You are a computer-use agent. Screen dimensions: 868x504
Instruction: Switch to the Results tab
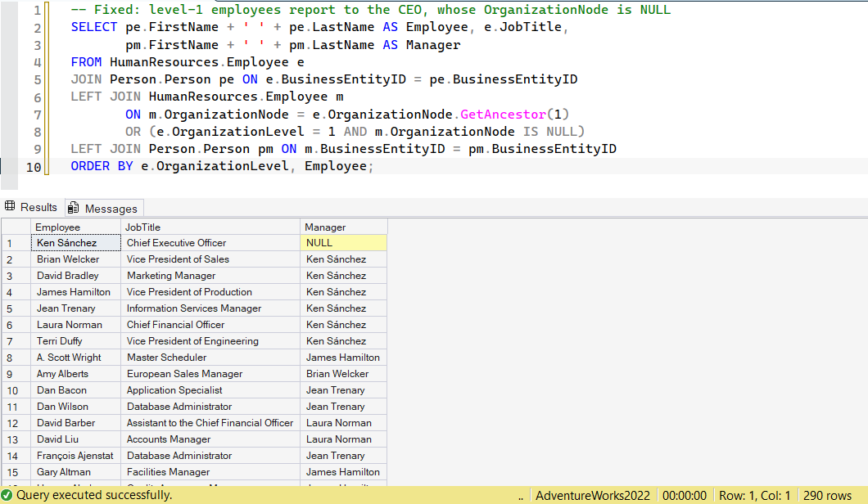(32, 208)
